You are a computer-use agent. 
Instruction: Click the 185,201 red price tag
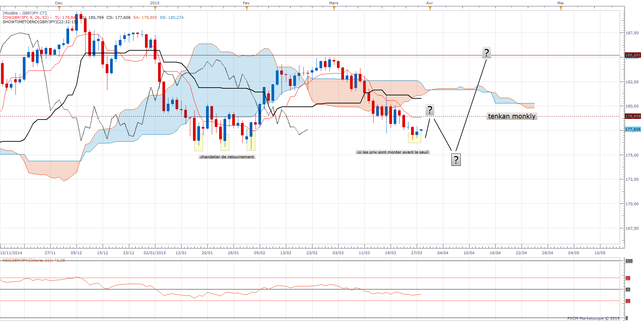pos(633,55)
